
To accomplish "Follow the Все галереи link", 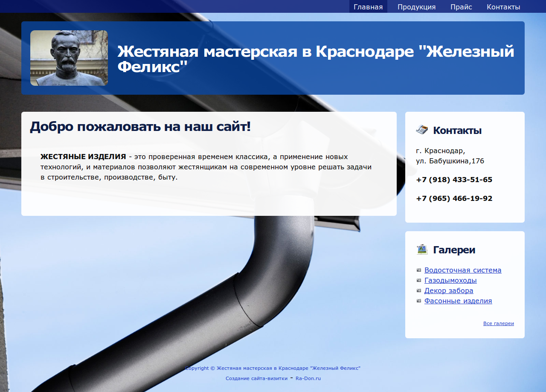I will point(498,323).
